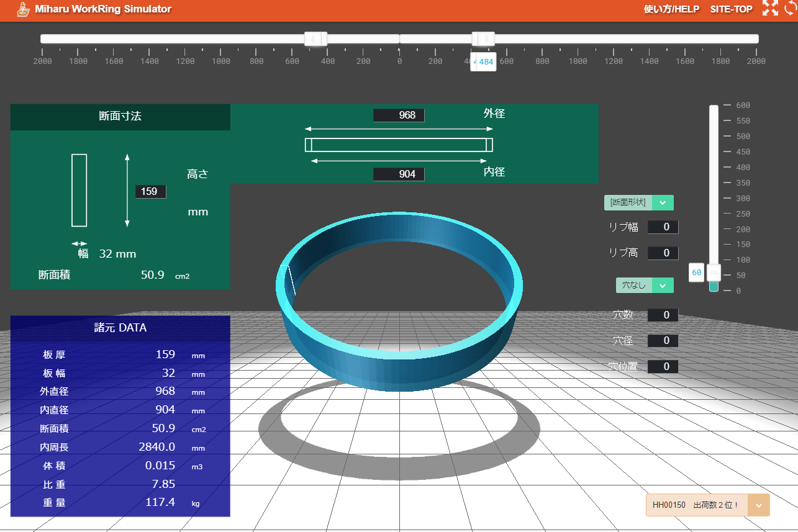
Task: Click the 穴位置 value field
Action: [x=663, y=367]
